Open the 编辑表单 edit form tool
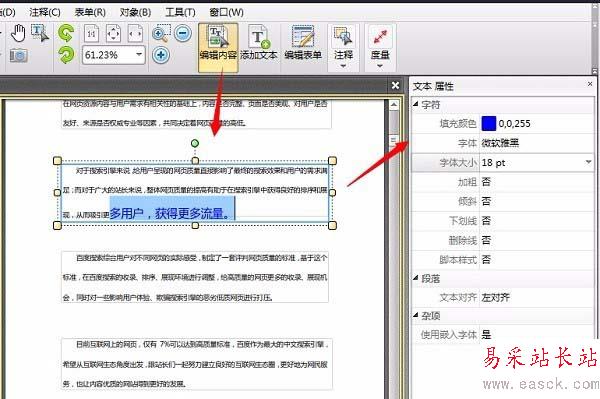The height and width of the screenshot is (399, 600). 303,43
